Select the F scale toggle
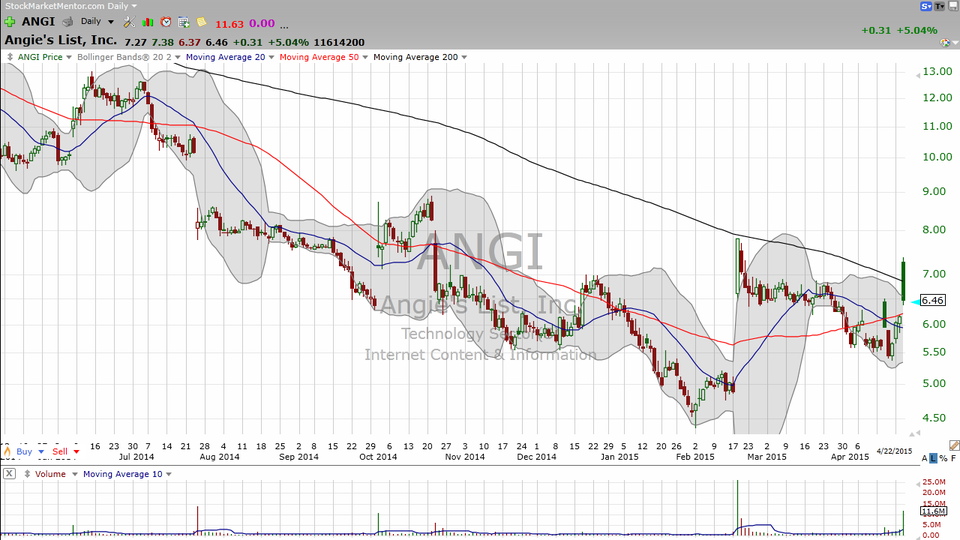Image resolution: width=960 pixels, height=540 pixels. (x=954, y=458)
